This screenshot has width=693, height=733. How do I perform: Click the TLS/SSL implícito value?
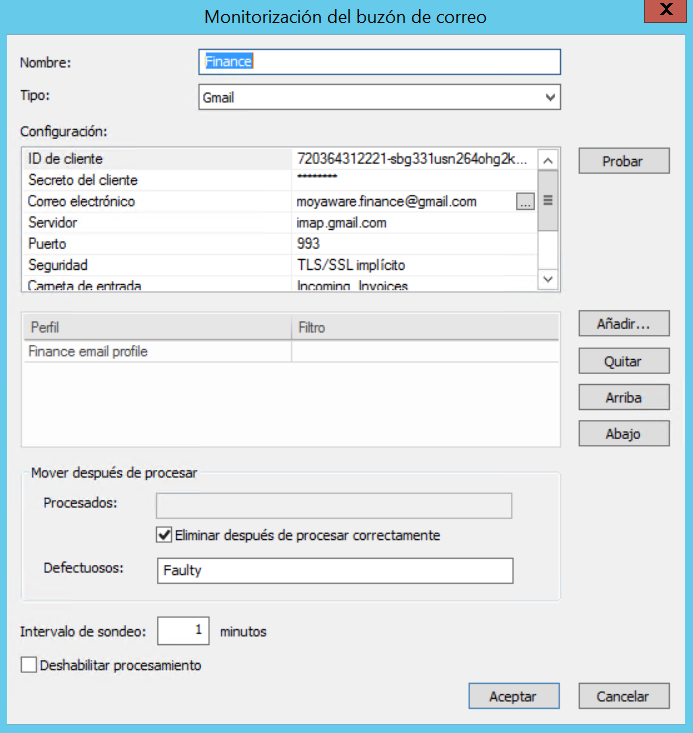(351, 265)
